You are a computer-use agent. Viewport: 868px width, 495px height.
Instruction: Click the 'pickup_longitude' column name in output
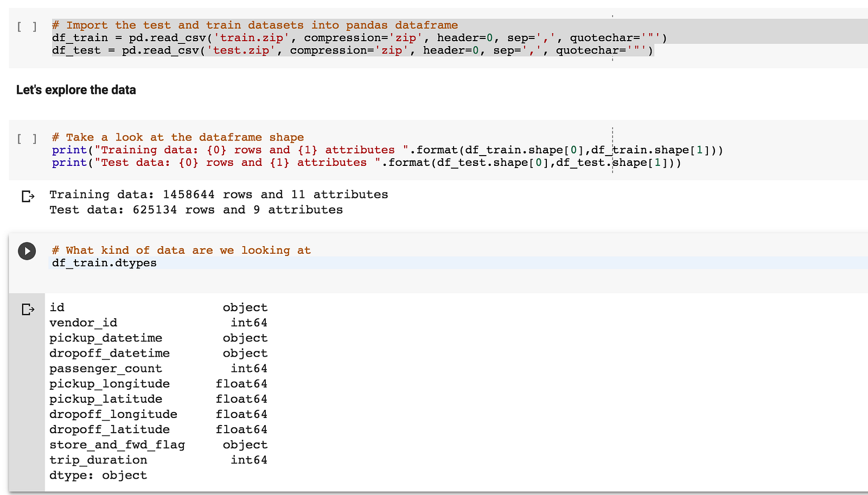[110, 384]
